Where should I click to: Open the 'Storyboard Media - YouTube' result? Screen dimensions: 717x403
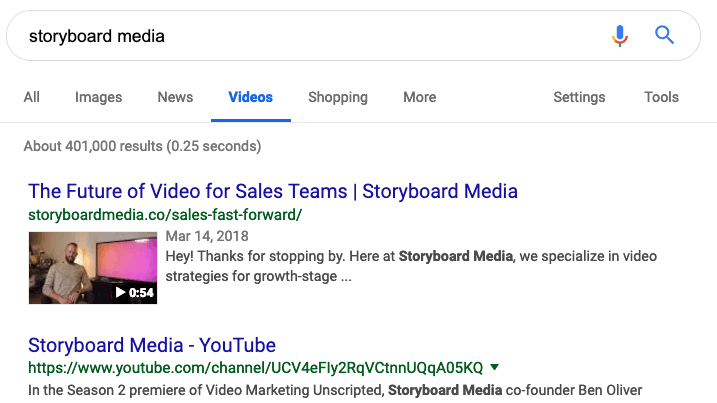coord(152,345)
